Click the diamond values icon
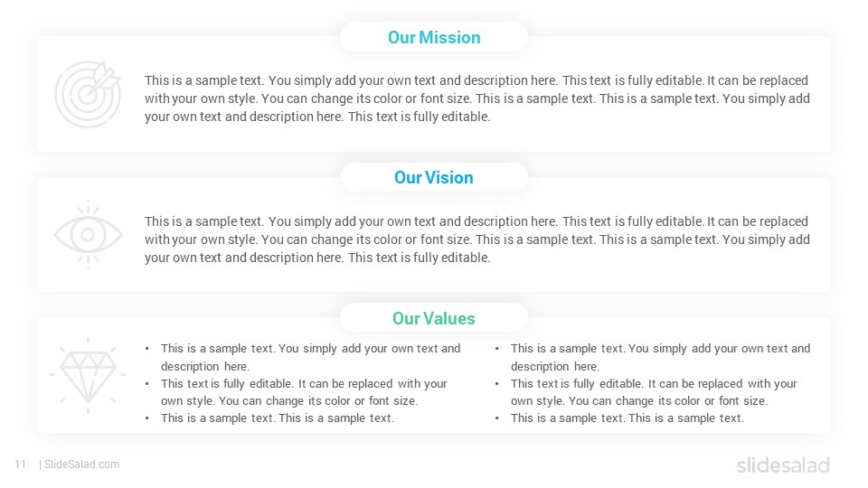 88,374
